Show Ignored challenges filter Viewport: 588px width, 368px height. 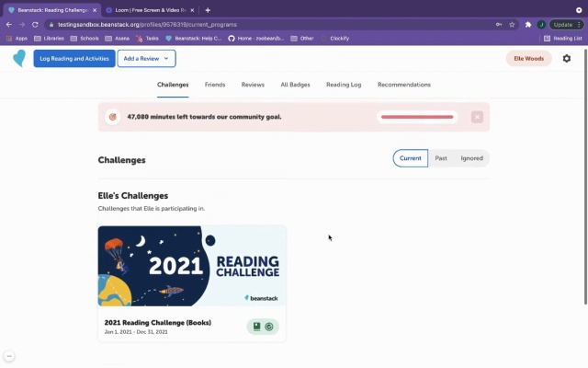click(471, 158)
